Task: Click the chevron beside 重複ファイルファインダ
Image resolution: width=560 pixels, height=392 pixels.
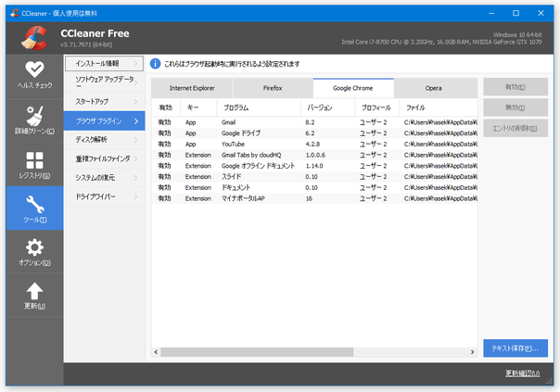Action: [136, 158]
